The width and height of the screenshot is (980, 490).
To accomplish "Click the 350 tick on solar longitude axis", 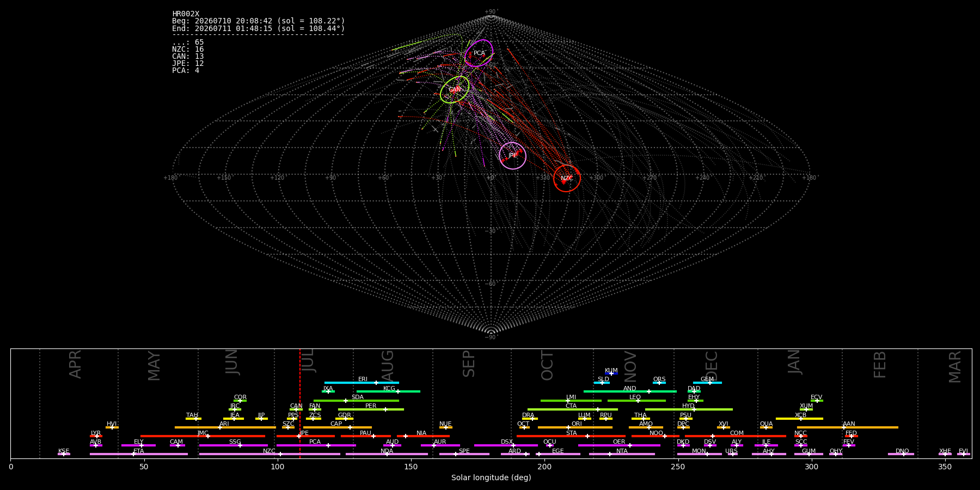I will (945, 467).
